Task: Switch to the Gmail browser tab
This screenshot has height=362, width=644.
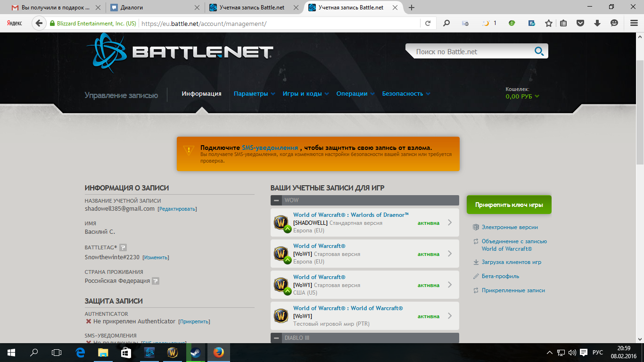Action: pyautogui.click(x=56, y=8)
